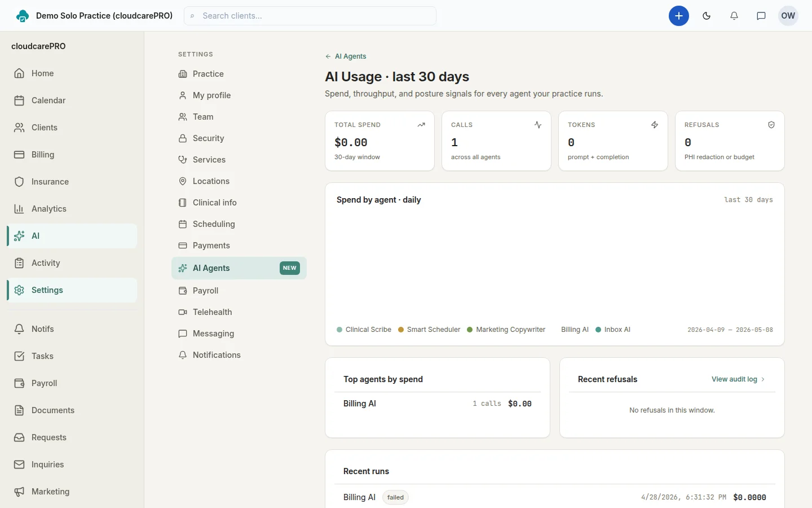This screenshot has height=508, width=812.
Task: Click No refusals in this window text
Action: 672,410
